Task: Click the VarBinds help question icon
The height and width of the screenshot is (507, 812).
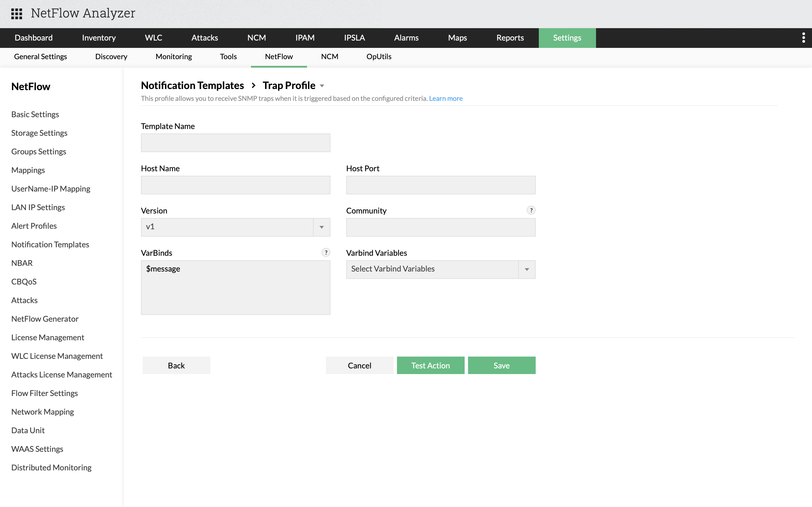Action: click(x=325, y=252)
